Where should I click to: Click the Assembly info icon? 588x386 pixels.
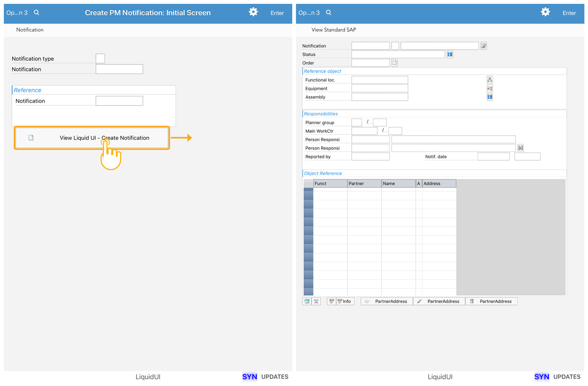tap(490, 97)
